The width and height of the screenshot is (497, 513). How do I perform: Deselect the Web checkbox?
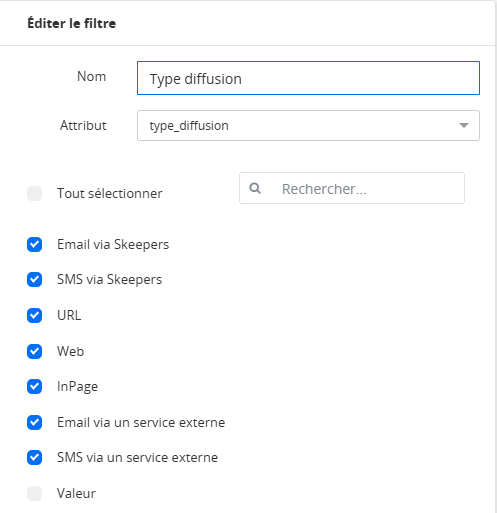click(34, 351)
